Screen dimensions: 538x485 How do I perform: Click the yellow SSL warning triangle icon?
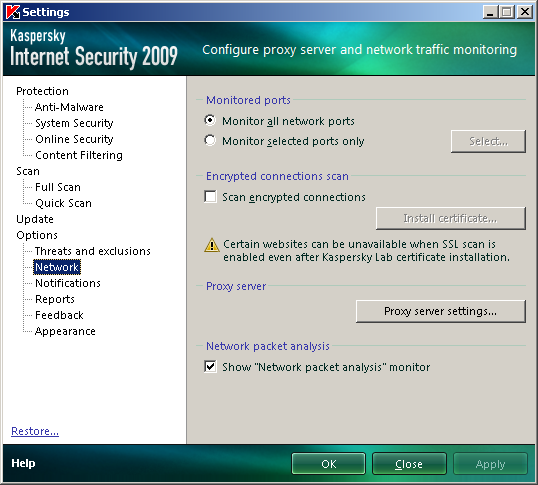tap(212, 245)
